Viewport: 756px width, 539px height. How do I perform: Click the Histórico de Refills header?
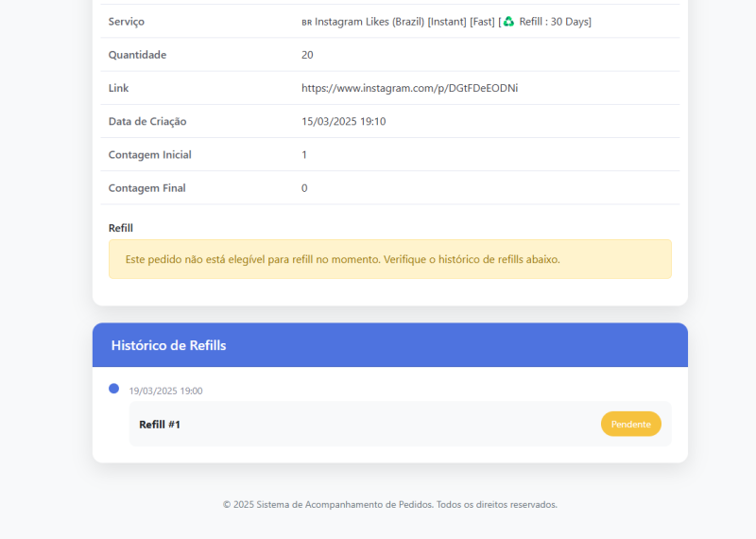[x=169, y=345]
